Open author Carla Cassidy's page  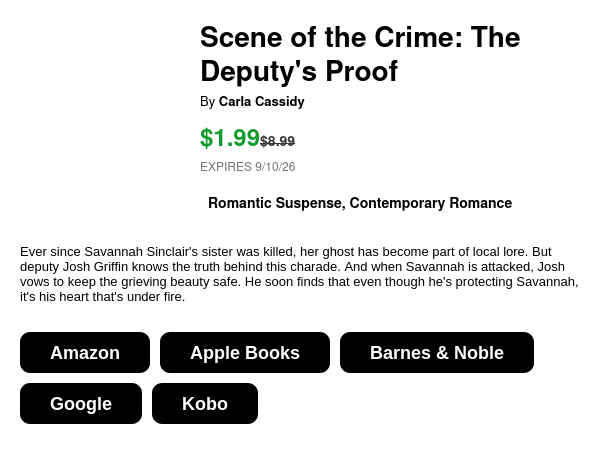261,101
